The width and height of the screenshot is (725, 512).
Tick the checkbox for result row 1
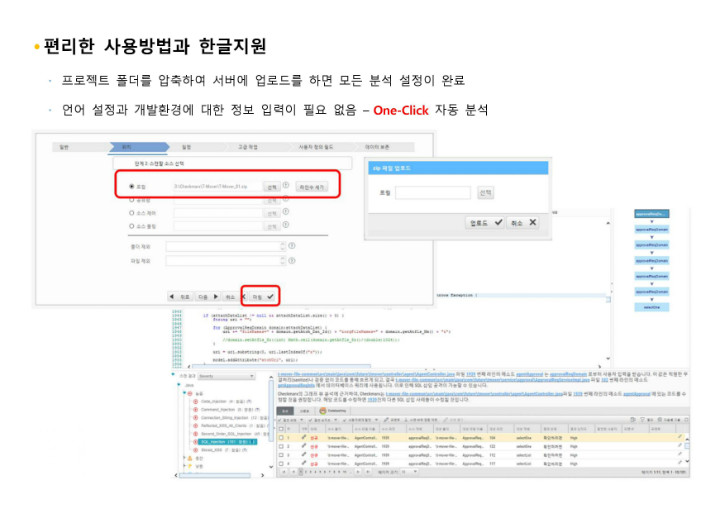click(281, 438)
